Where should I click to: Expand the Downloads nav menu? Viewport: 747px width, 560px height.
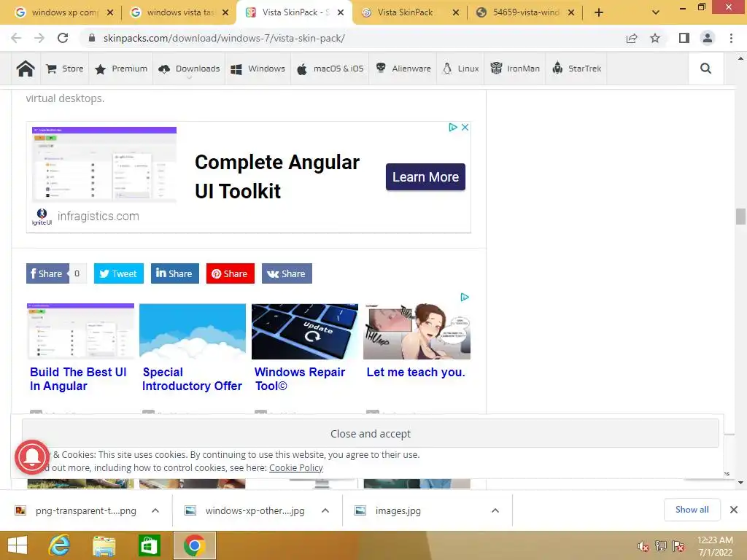(x=189, y=69)
